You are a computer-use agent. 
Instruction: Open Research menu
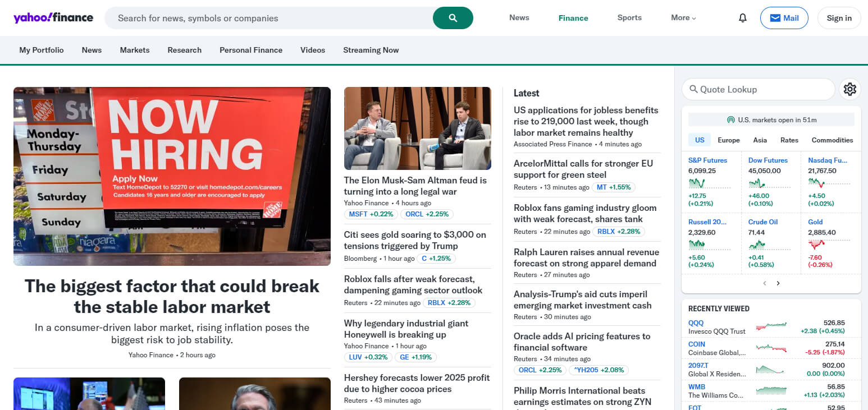(x=184, y=50)
